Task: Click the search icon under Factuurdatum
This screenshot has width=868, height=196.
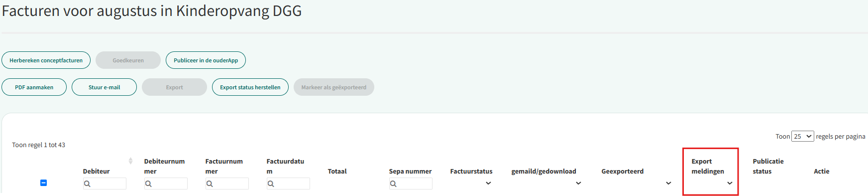Action: (x=271, y=184)
